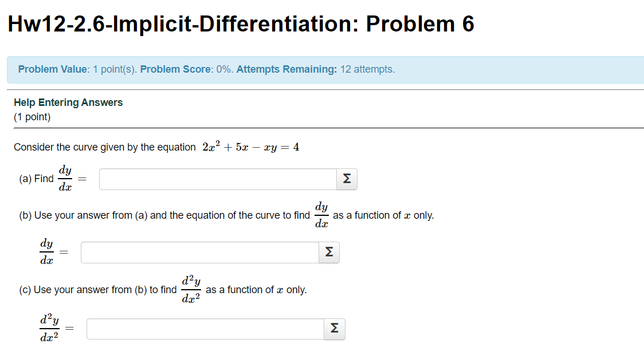Click inside the part (a) answer field

[x=218, y=179]
